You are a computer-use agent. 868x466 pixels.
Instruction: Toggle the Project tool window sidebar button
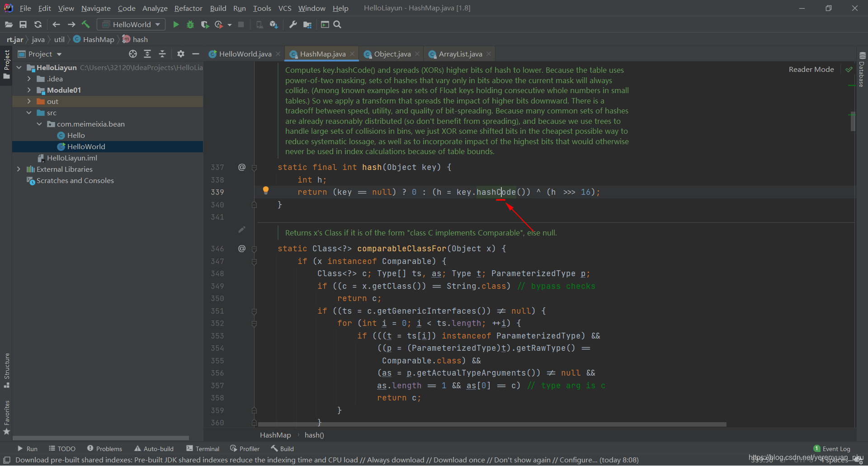click(6, 64)
